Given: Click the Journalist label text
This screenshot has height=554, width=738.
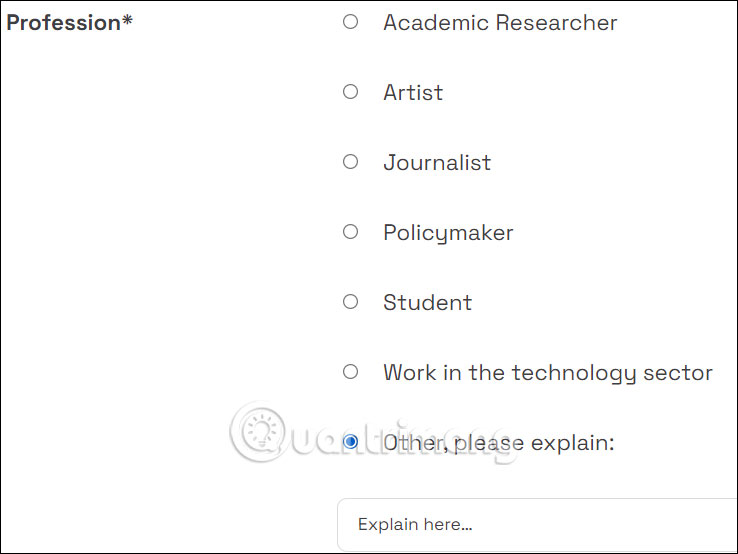Looking at the screenshot, I should point(437,162).
